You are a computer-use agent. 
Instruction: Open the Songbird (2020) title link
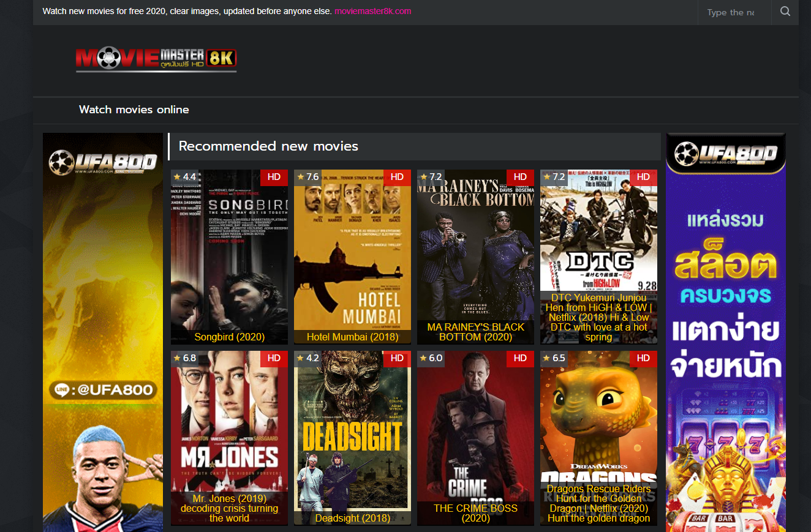229,337
